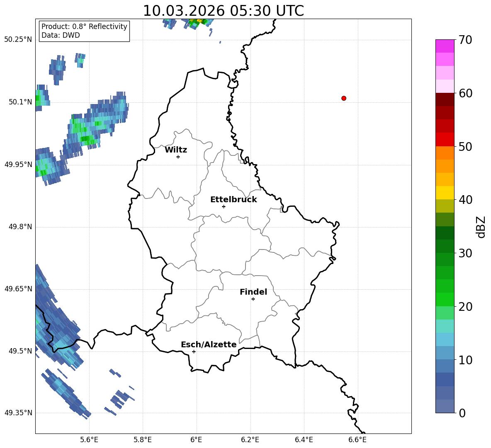Click the 6.2°E longitude label

[250, 440]
